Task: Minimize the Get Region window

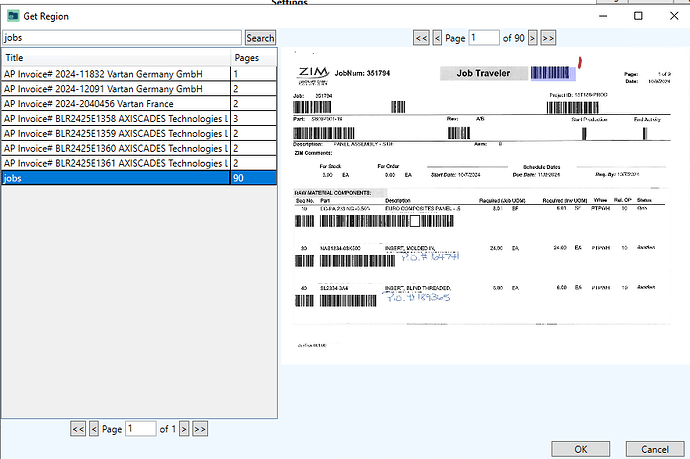Action: click(x=603, y=16)
